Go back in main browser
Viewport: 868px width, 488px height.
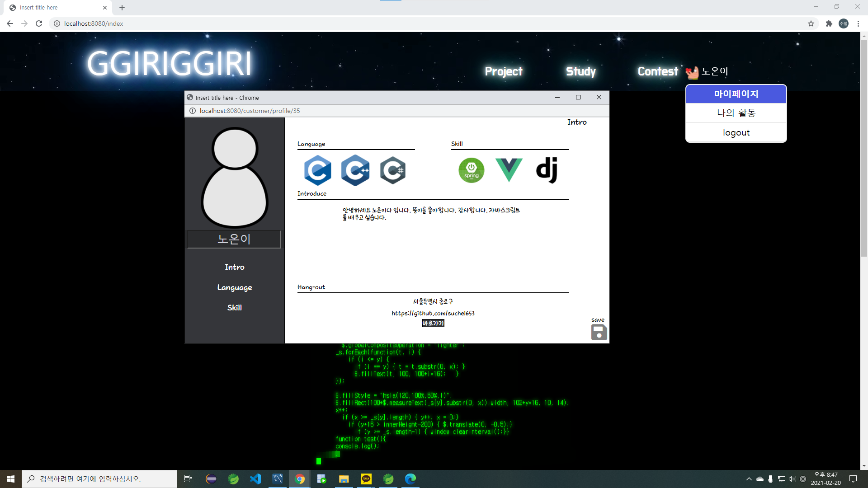coord(10,23)
